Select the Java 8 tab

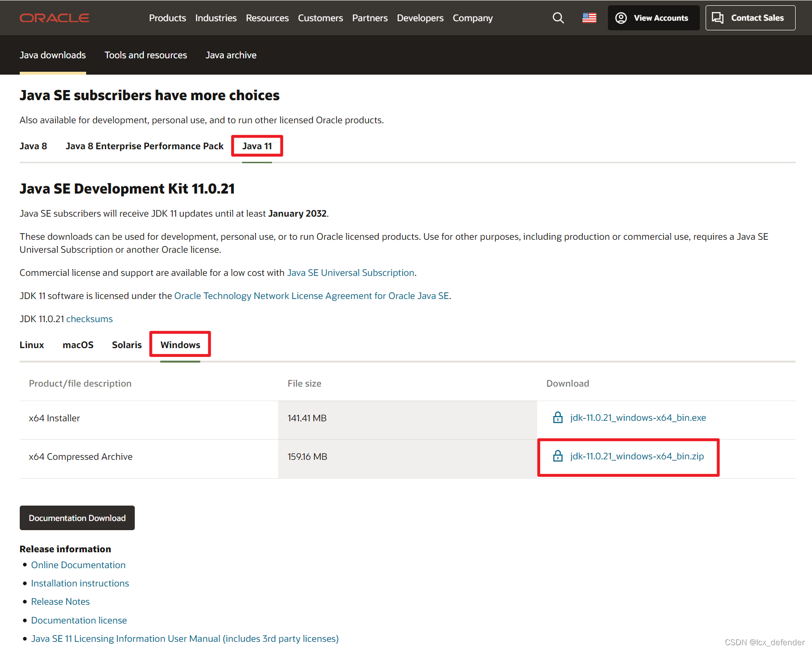(x=33, y=146)
